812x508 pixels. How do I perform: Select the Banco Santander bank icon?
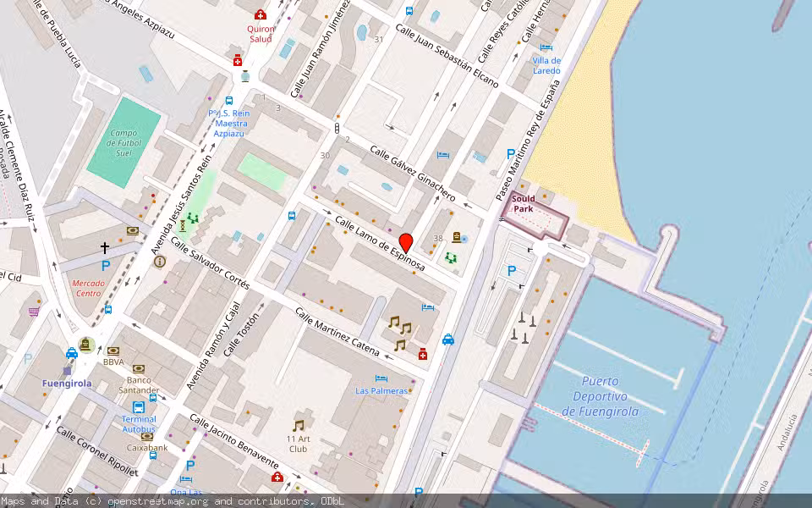coord(138,368)
